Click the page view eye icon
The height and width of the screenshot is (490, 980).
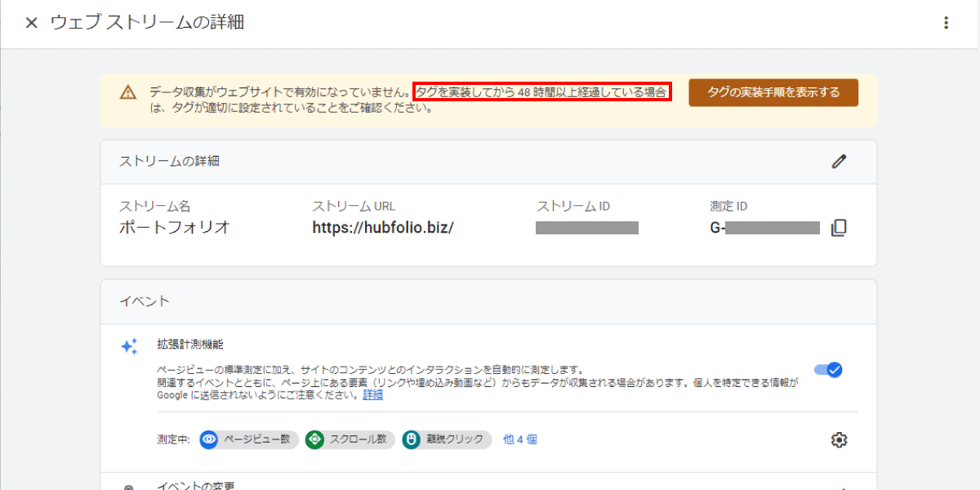pyautogui.click(x=209, y=439)
